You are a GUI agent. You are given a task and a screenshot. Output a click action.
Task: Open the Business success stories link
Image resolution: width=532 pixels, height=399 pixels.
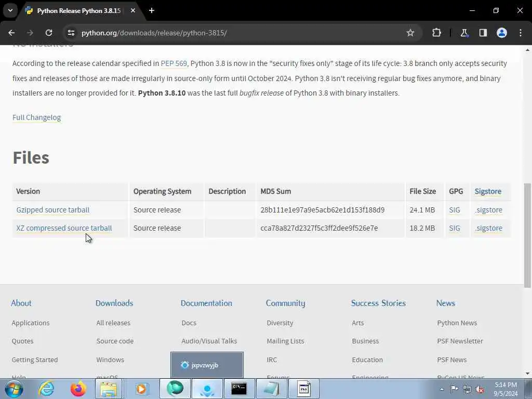365,341
